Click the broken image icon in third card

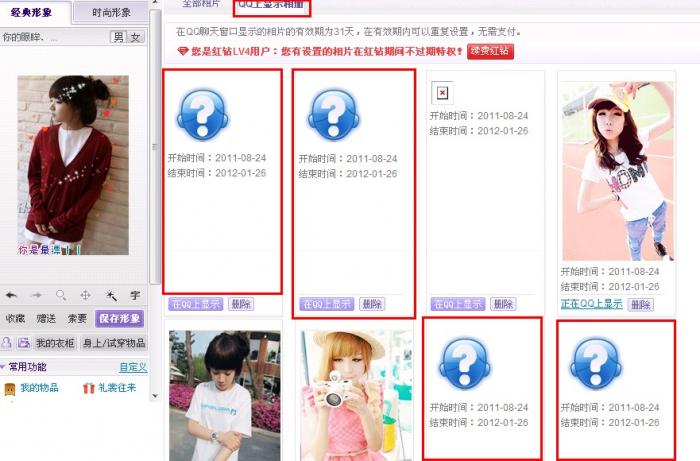[442, 92]
